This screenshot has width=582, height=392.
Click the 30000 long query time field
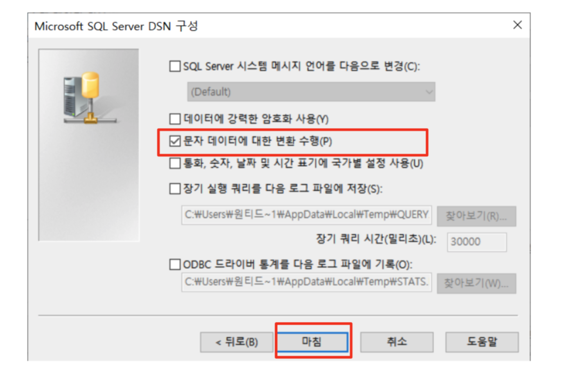pos(476,242)
